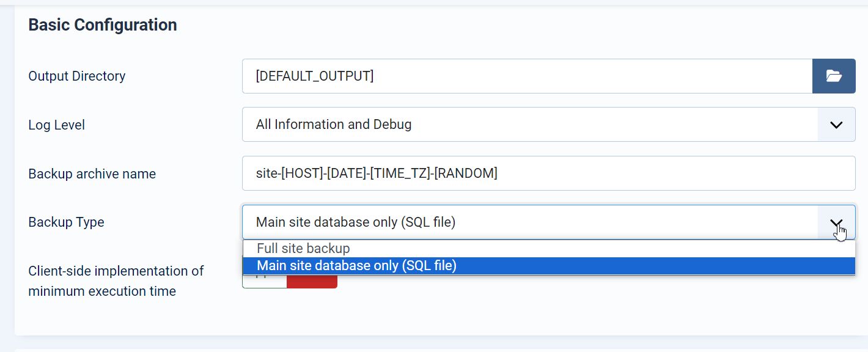Click the Backup archive name label
868x352 pixels.
coord(92,174)
